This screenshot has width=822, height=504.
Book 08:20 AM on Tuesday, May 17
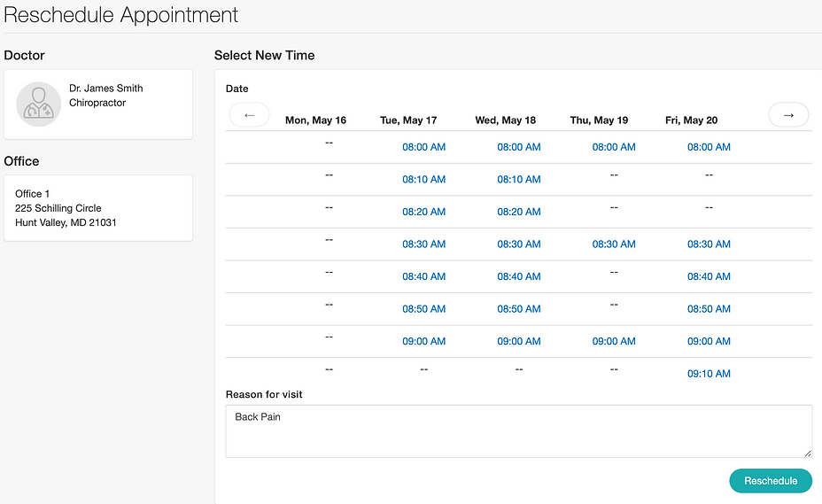tap(423, 213)
